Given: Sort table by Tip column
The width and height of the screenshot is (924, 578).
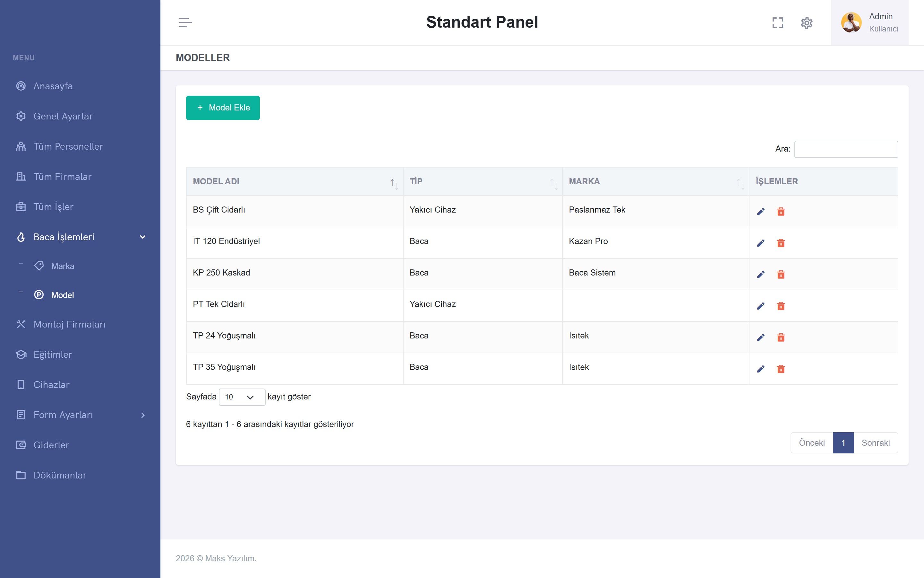Looking at the screenshot, I should [x=483, y=181].
